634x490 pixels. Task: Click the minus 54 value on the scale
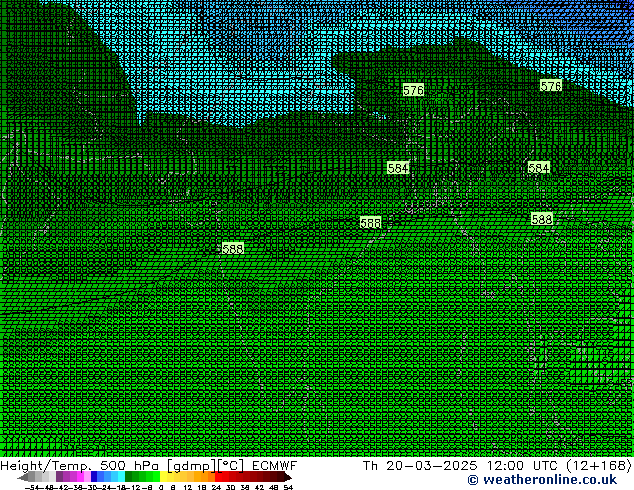(32, 487)
